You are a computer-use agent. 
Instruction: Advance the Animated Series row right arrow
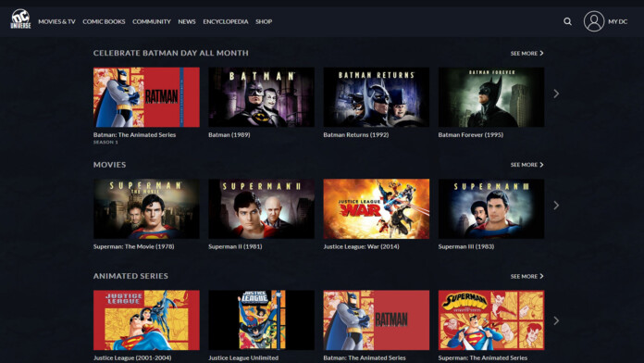(556, 320)
